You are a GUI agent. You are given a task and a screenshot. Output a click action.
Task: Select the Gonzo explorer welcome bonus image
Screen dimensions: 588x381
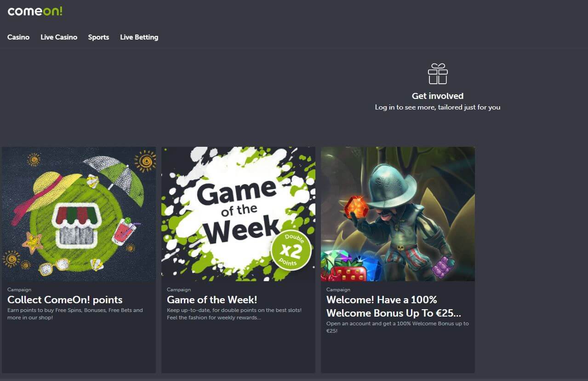tap(398, 214)
